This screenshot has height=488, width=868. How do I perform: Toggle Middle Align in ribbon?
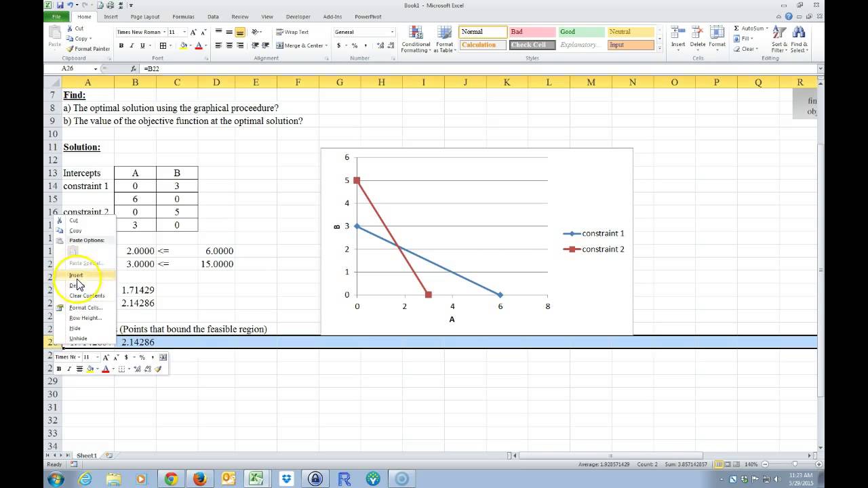[229, 32]
